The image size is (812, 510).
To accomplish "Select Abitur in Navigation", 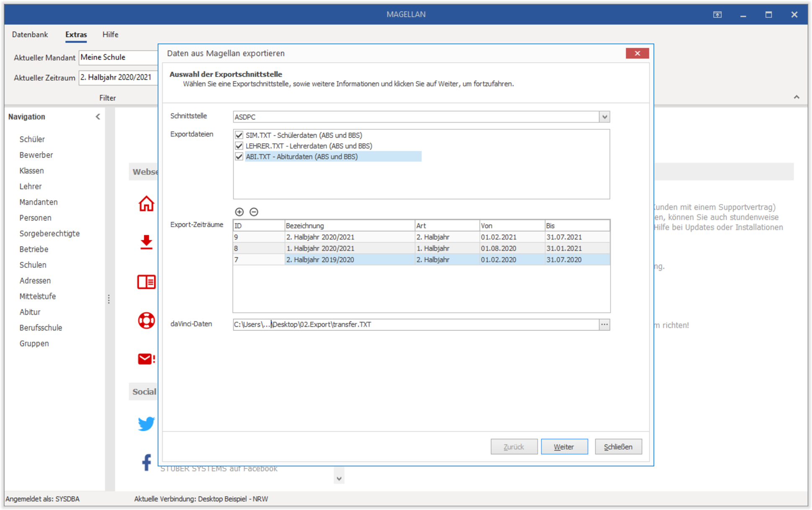I will click(30, 312).
